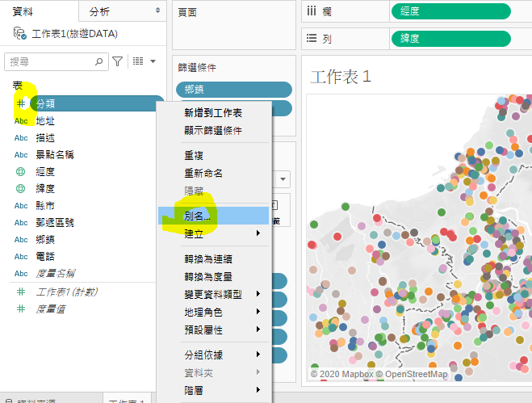Screen dimensions: 532x403
Task: Expand the 建立 submenu
Action: point(213,233)
